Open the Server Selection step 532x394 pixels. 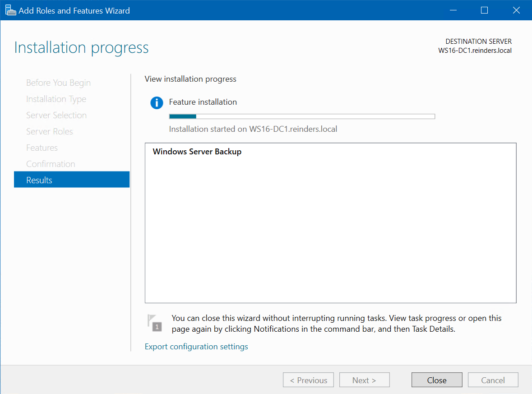[56, 116]
